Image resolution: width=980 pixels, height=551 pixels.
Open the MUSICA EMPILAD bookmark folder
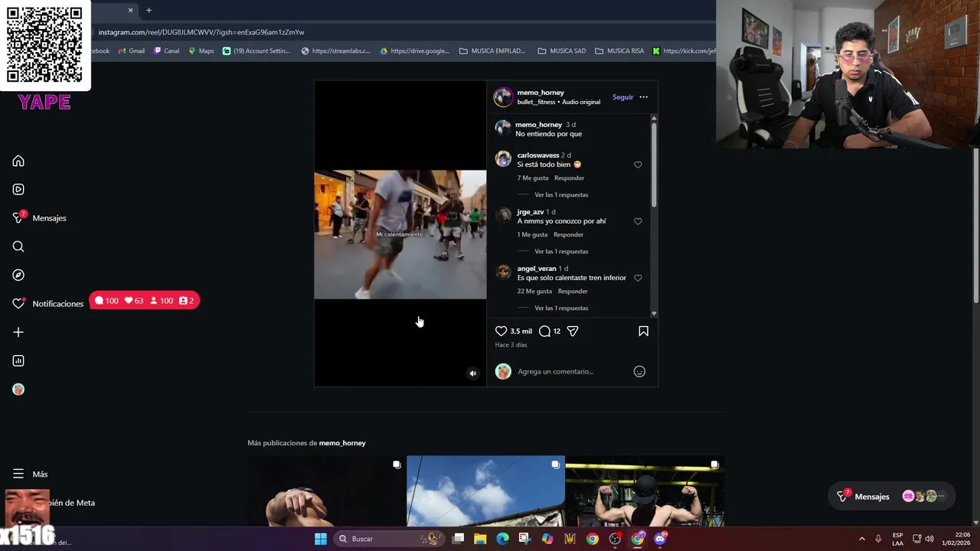492,51
